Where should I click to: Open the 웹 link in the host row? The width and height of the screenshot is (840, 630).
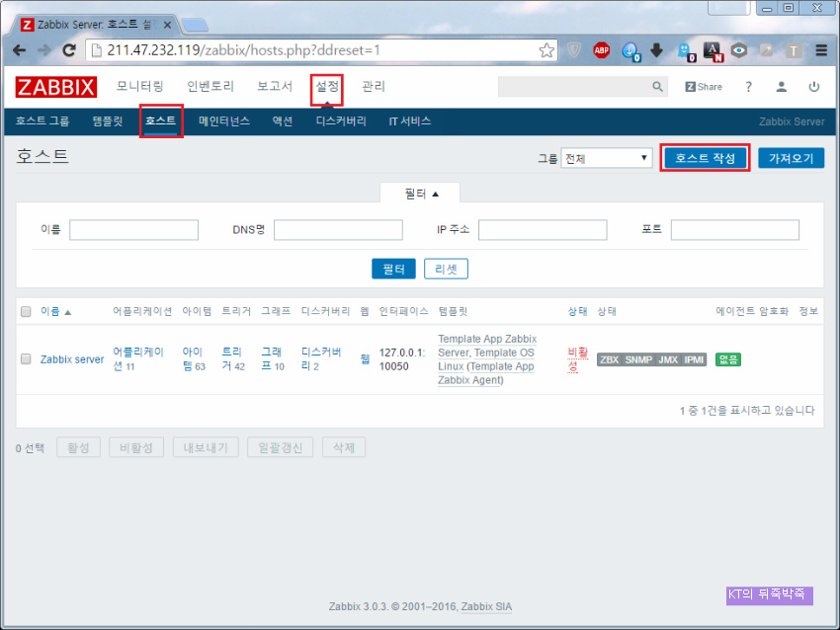365,359
